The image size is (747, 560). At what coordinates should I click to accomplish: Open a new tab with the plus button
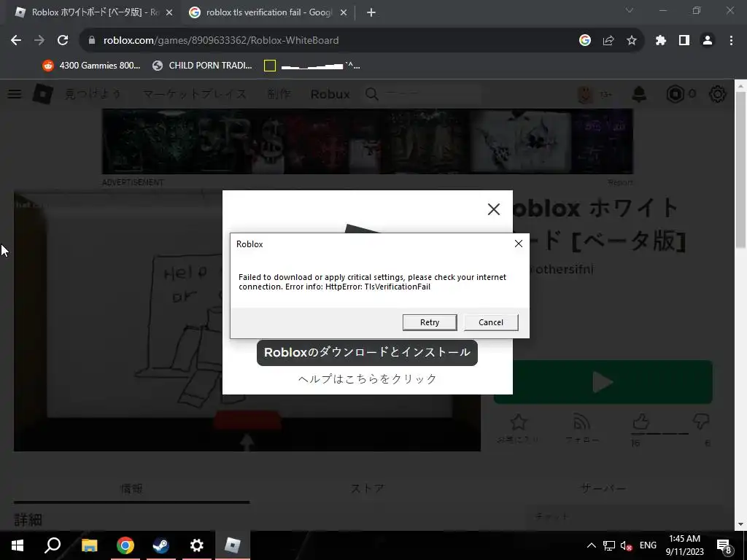(x=371, y=13)
